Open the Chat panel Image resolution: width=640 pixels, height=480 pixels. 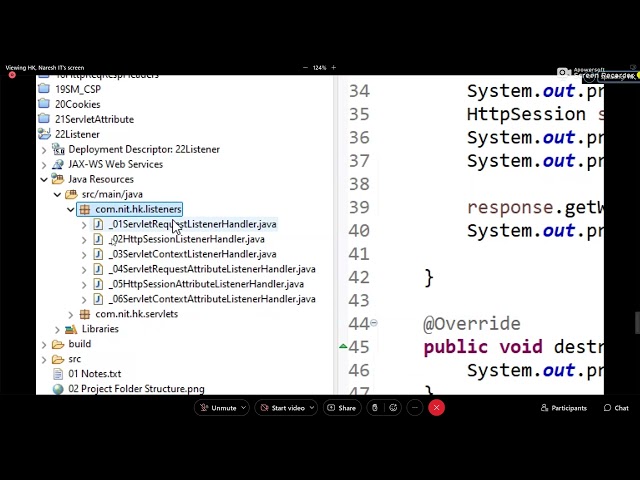[x=616, y=408]
